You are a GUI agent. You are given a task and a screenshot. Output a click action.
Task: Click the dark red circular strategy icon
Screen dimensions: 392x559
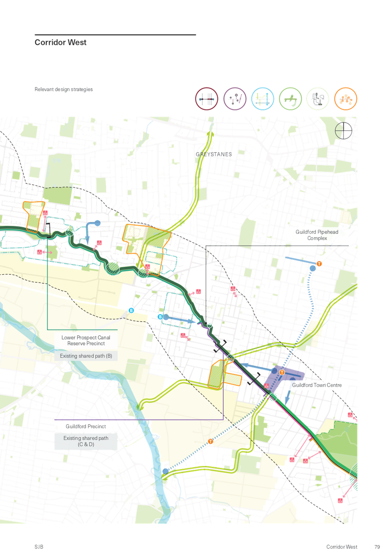pos(207,99)
